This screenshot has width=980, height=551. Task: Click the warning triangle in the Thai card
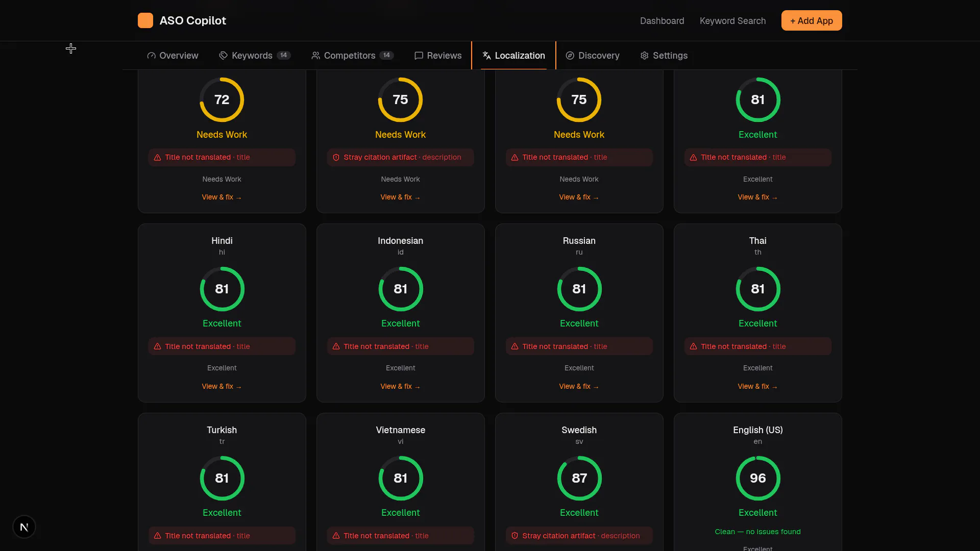[694, 346]
